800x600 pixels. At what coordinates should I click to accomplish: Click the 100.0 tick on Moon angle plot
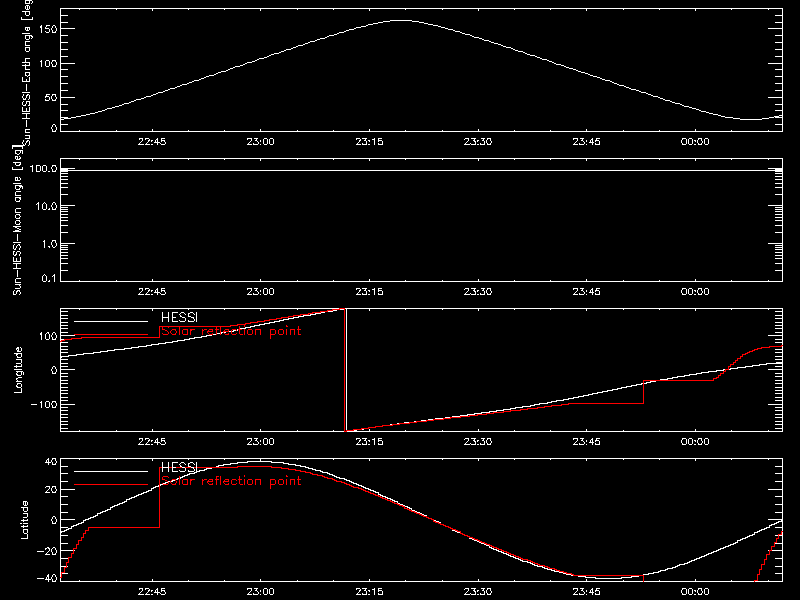(44, 168)
